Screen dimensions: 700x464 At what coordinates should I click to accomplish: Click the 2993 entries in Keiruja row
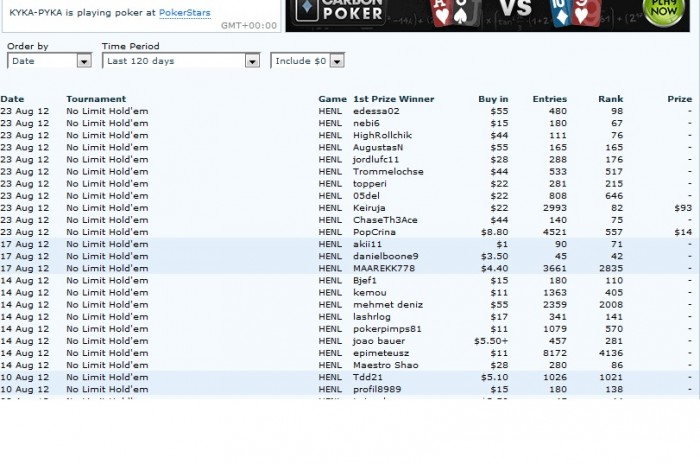[x=554, y=208]
